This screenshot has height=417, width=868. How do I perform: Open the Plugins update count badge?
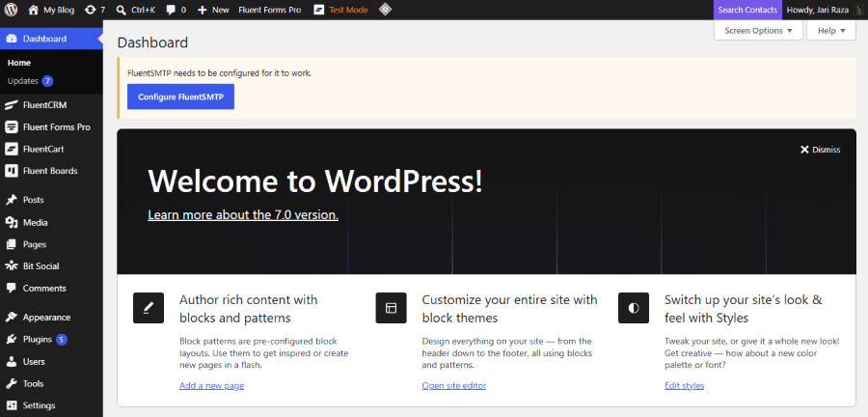point(62,340)
